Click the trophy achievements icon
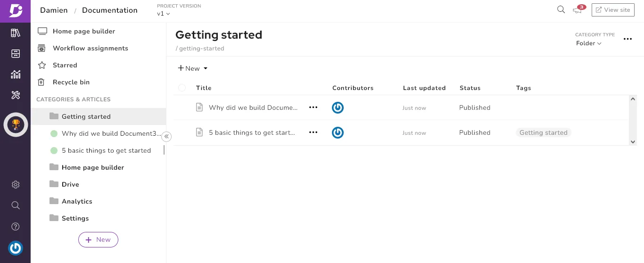Viewport: 644px width, 263px height. (x=16, y=125)
